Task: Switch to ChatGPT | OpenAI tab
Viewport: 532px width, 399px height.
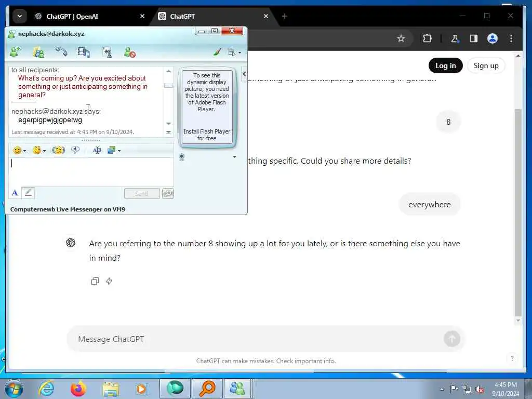Action: [x=72, y=16]
